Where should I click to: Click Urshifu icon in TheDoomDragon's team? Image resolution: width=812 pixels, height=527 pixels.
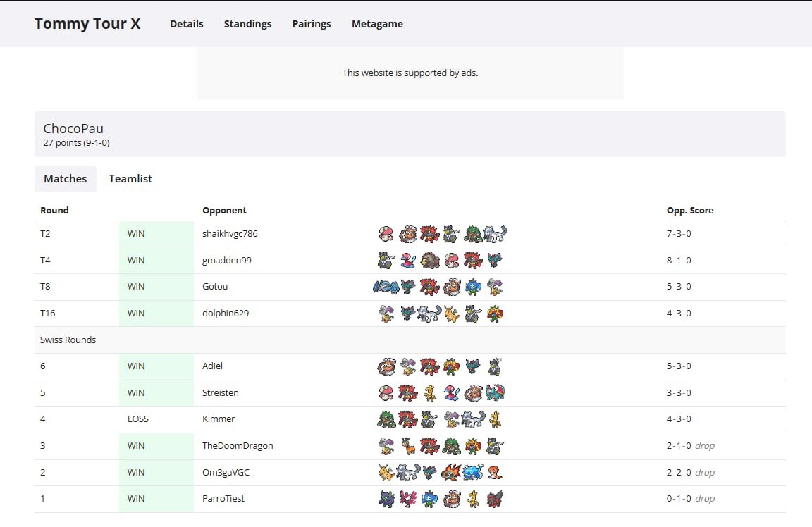click(495, 446)
